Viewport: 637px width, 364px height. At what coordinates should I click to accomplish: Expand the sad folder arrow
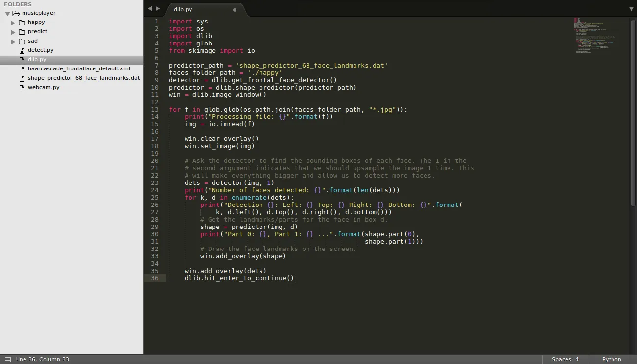pos(13,41)
